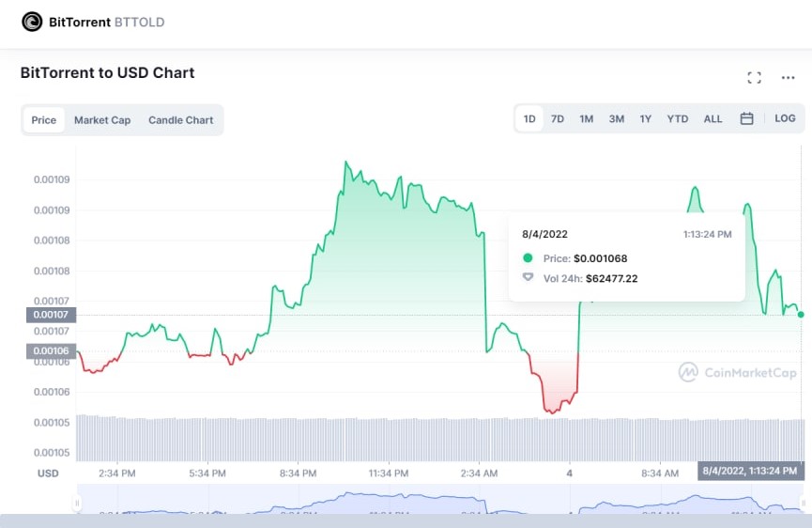Image resolution: width=812 pixels, height=528 pixels.
Task: Open fullscreen chart mode icon
Action: [754, 78]
